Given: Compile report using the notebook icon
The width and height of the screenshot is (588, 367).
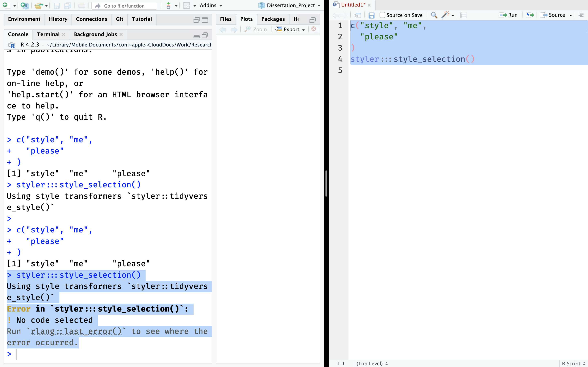Looking at the screenshot, I should [x=463, y=15].
